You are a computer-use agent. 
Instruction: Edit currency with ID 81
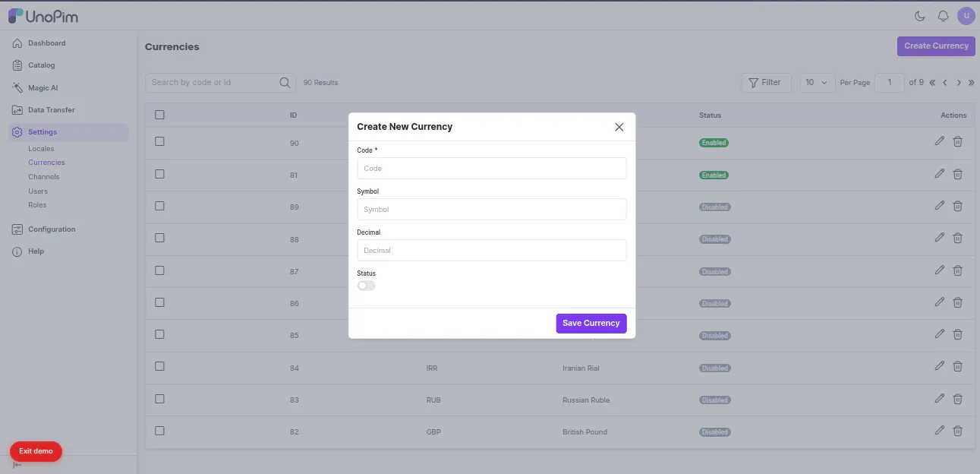pos(940,174)
